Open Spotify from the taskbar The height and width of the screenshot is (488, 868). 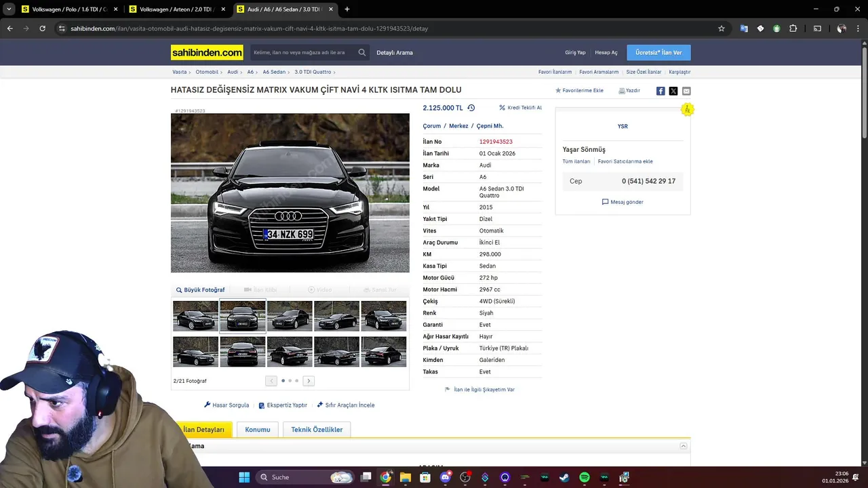tap(585, 477)
